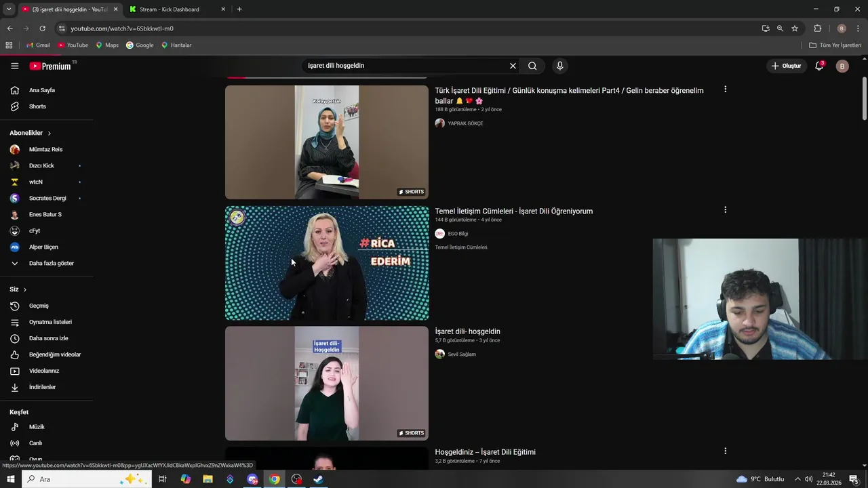Open Socrates Dergi channel subscription
The width and height of the screenshot is (868, 488).
[x=47, y=198]
